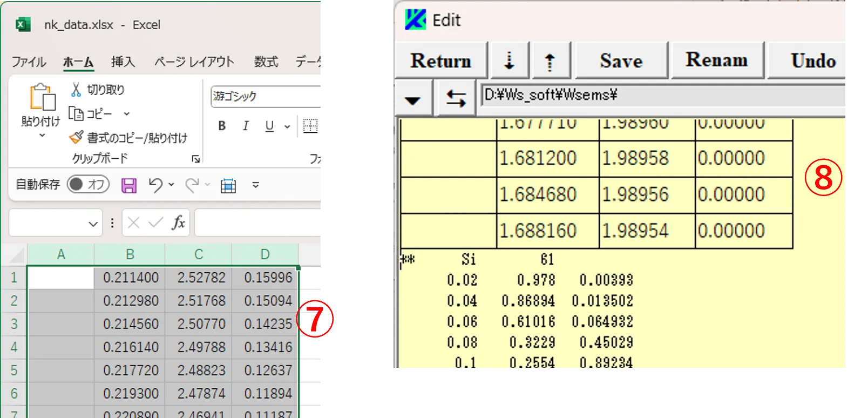Click the Undo arrow in quick access toolbar
Image resolution: width=868 pixels, height=418 pixels.
155,185
